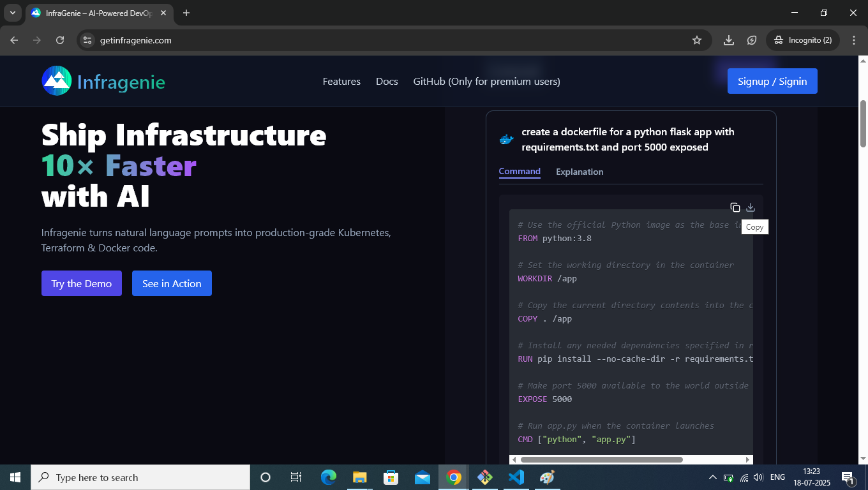The height and width of the screenshot is (490, 868).
Task: Open the notification center icon
Action: [x=848, y=477]
